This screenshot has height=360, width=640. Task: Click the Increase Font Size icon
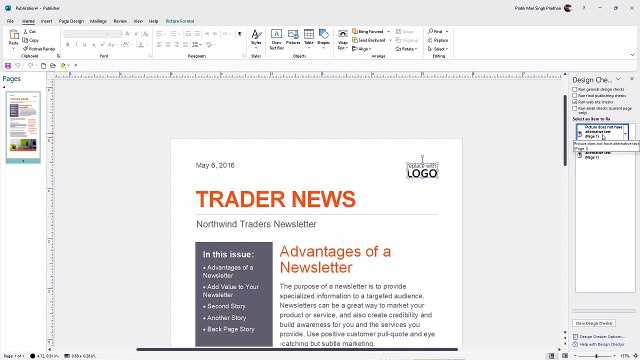point(128,34)
